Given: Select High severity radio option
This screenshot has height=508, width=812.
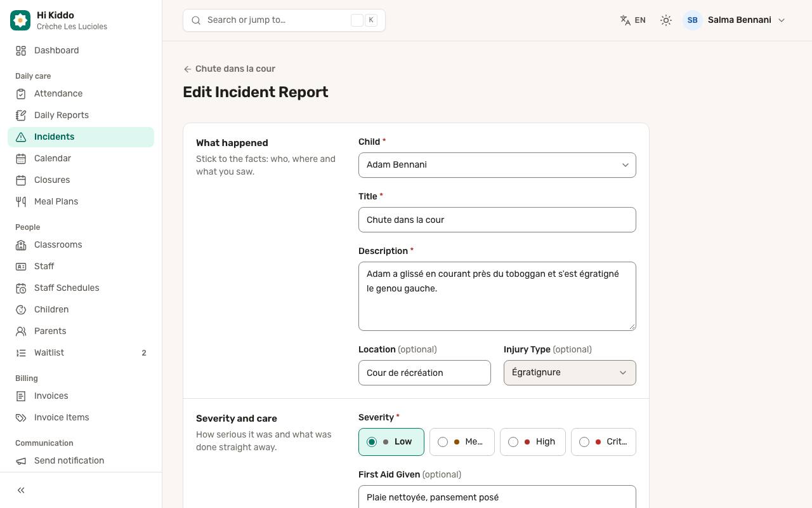Looking at the screenshot, I should 533,442.
